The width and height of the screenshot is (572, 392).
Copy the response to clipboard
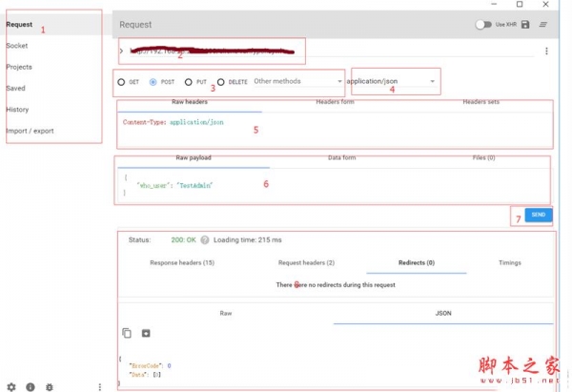(127, 333)
